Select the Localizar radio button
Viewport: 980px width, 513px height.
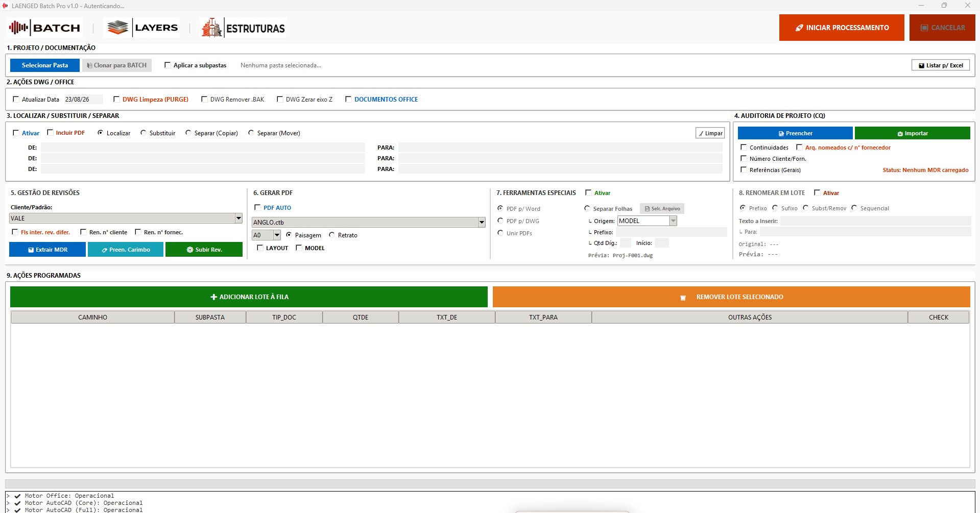click(x=100, y=133)
